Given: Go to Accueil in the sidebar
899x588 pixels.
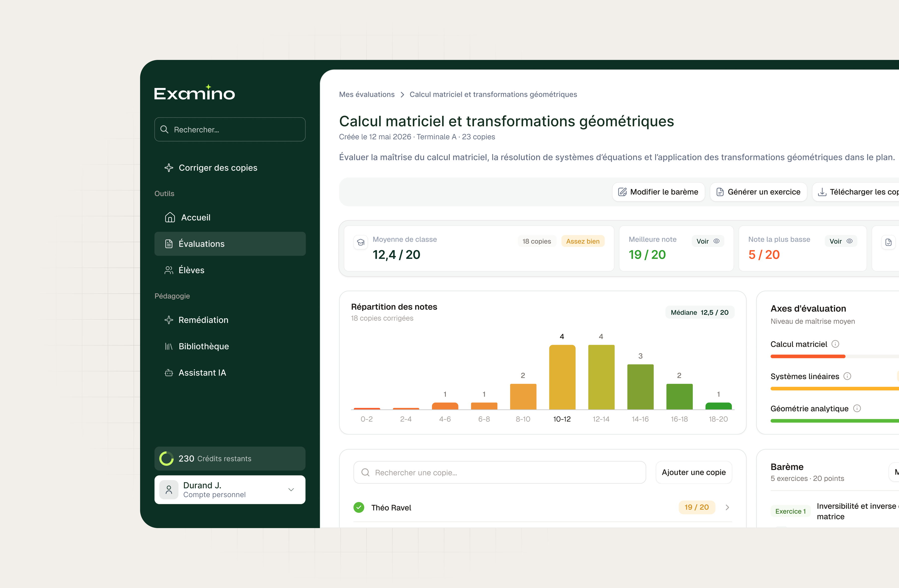Looking at the screenshot, I should pyautogui.click(x=230, y=217).
